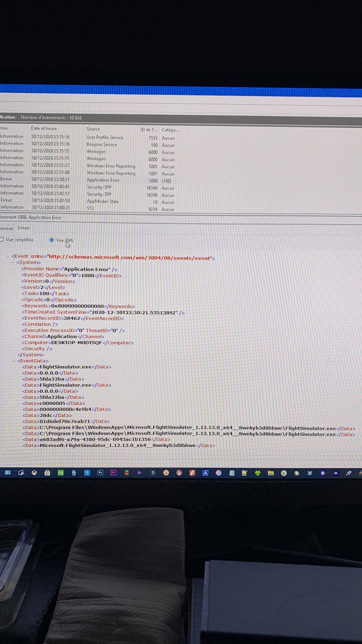This screenshot has height=644, width=362.
Task: Open the Notepad icon in taskbar
Action: point(232,473)
